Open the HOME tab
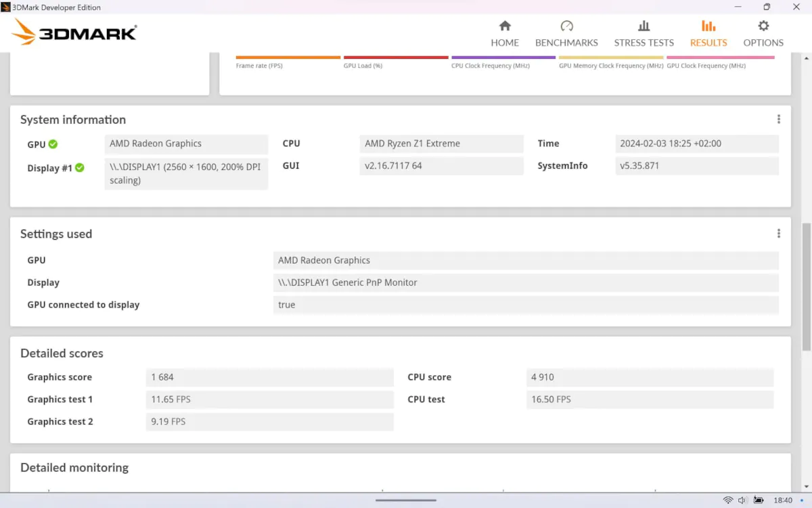This screenshot has height=508, width=812. 505,33
